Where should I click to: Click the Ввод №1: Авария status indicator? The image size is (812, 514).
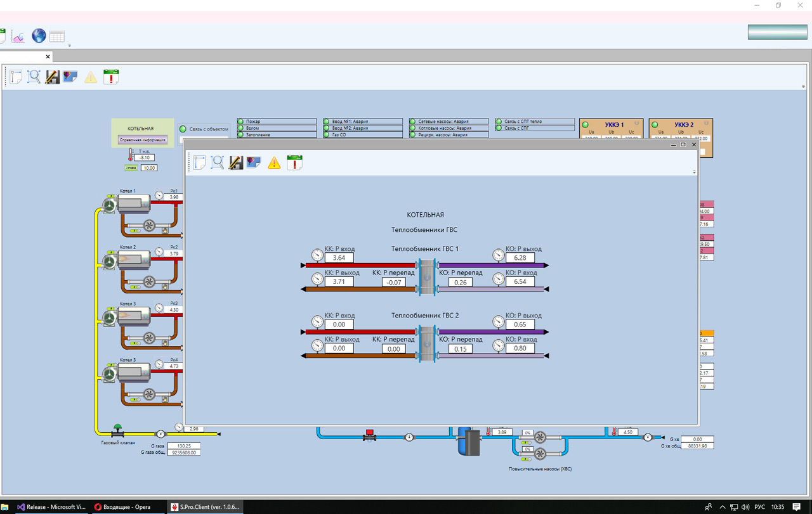(327, 122)
